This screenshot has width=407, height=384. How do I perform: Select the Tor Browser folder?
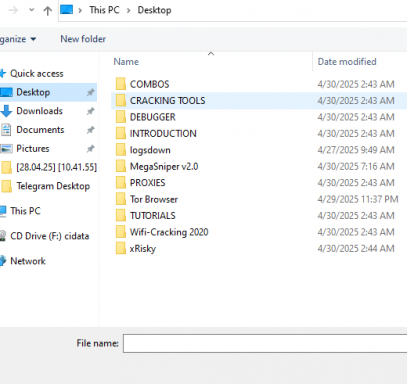154,199
